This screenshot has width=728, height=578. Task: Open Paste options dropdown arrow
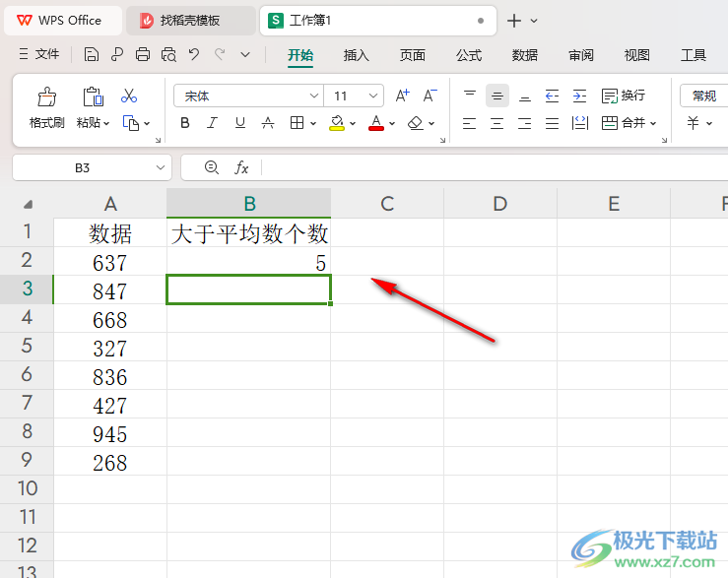(x=106, y=123)
